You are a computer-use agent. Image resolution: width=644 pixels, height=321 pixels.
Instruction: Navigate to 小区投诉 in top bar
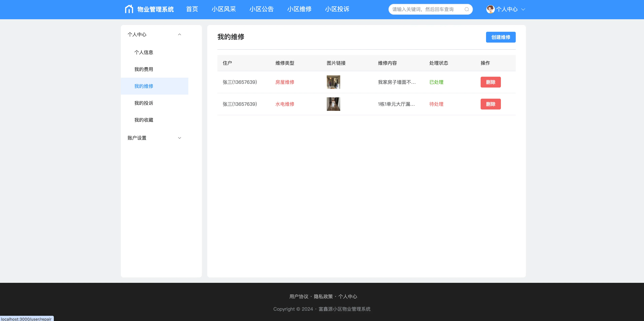pyautogui.click(x=337, y=9)
